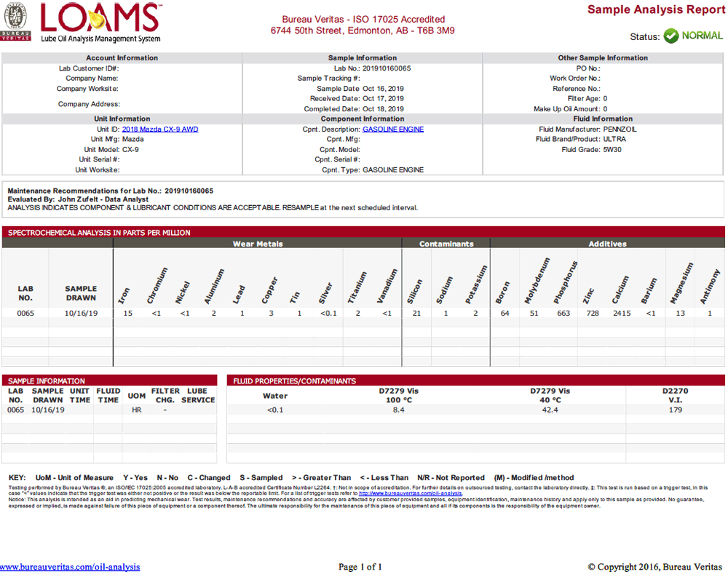Click the Lube Oil Analysis Management System tagline
This screenshot has width=728, height=574.
(x=100, y=39)
